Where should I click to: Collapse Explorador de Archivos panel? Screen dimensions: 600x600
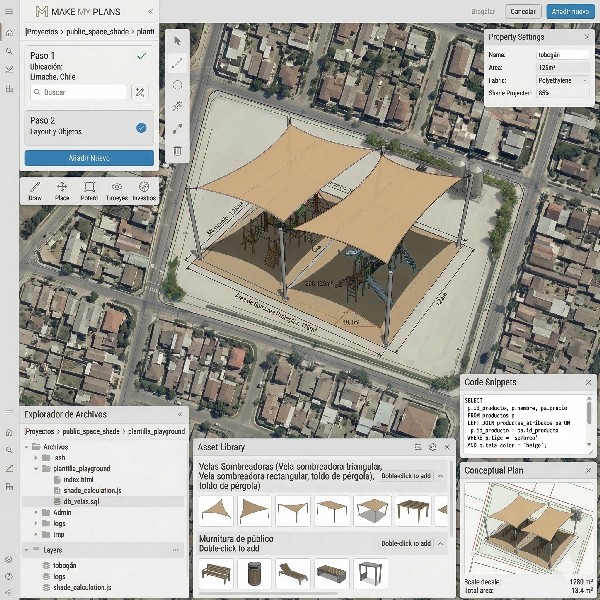point(179,414)
